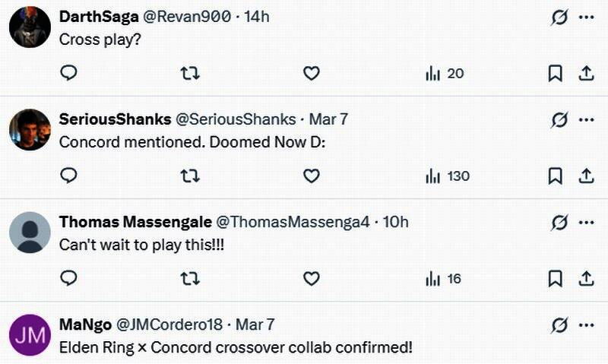The width and height of the screenshot is (608, 364).
Task: Like the "Cross play?" tweet
Action: pos(311,73)
